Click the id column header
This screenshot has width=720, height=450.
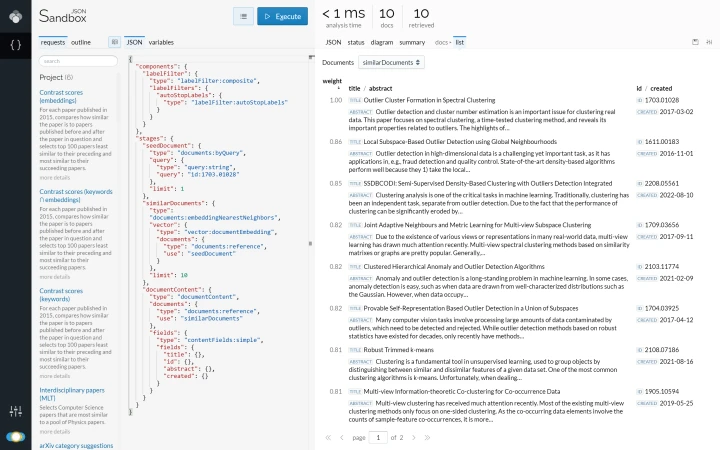pos(639,89)
